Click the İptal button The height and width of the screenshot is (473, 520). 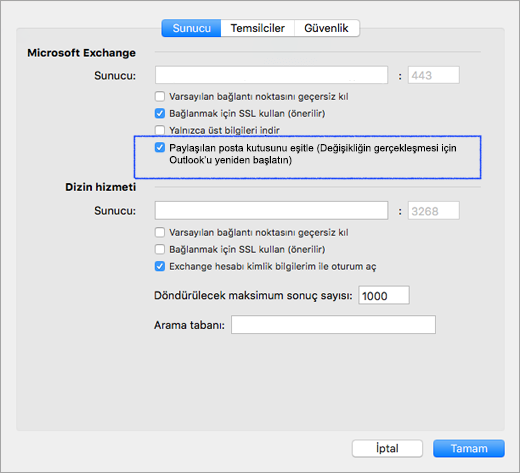click(x=387, y=448)
